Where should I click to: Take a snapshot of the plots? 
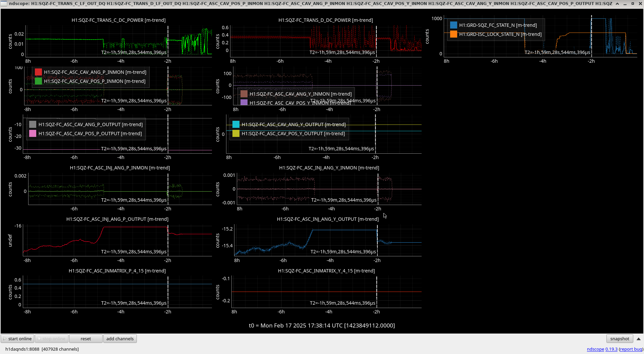point(620,339)
